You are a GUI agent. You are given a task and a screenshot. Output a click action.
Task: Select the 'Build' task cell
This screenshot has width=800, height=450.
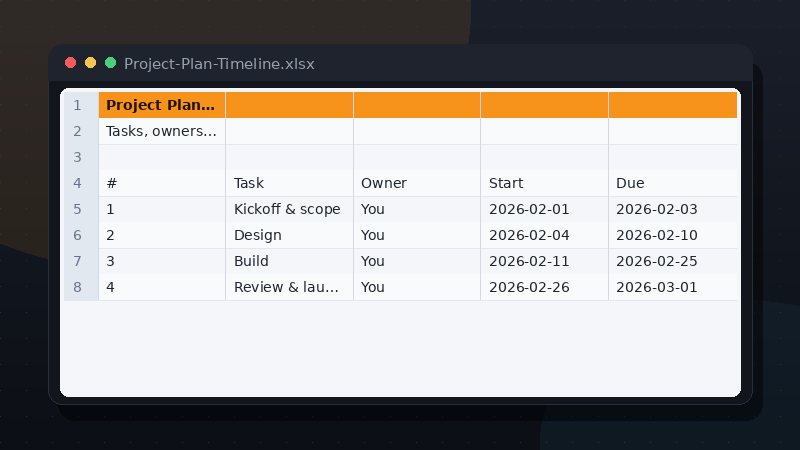point(289,261)
